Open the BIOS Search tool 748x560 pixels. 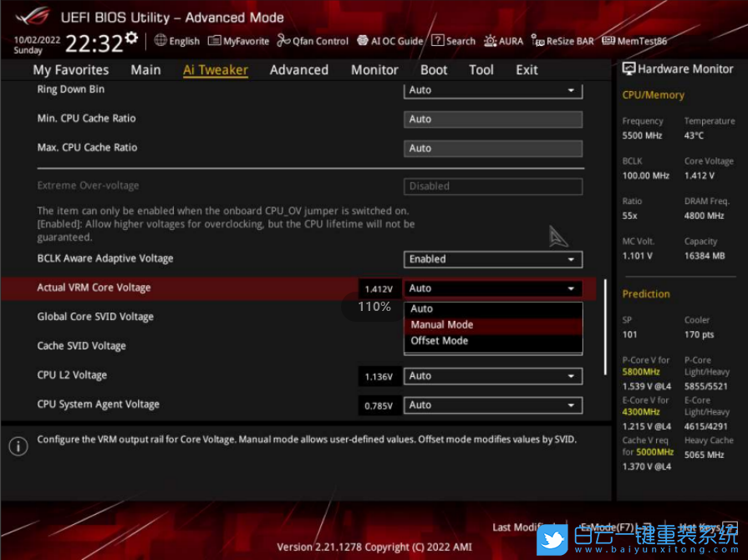point(453,40)
